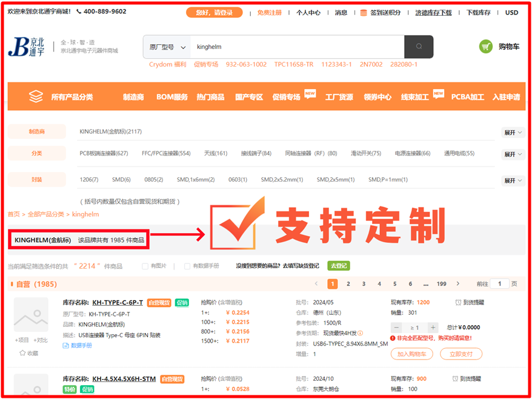Open the 原厂型号 search type dropdown

(x=167, y=47)
